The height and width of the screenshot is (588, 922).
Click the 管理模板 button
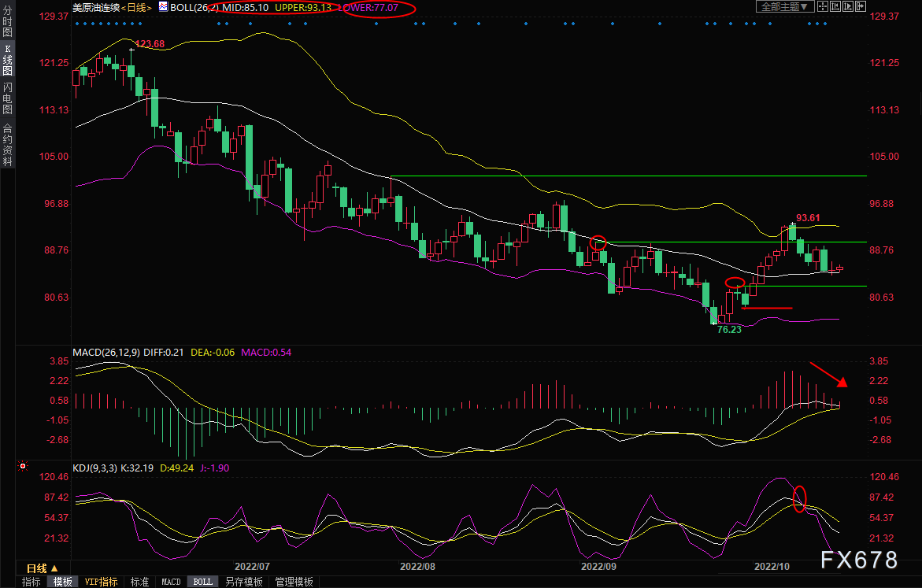pyautogui.click(x=294, y=582)
